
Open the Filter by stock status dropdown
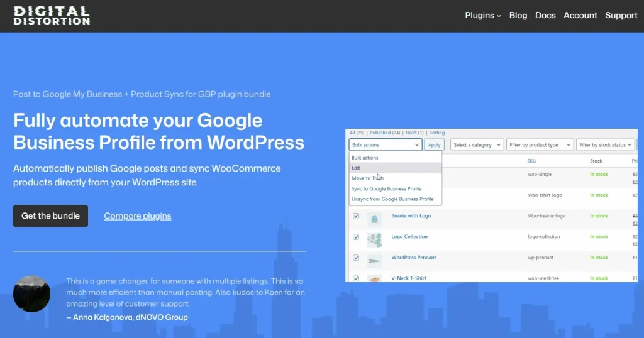(606, 144)
